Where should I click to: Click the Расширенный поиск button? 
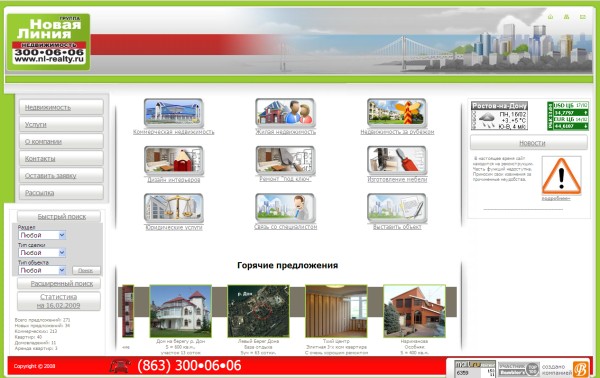point(59,284)
